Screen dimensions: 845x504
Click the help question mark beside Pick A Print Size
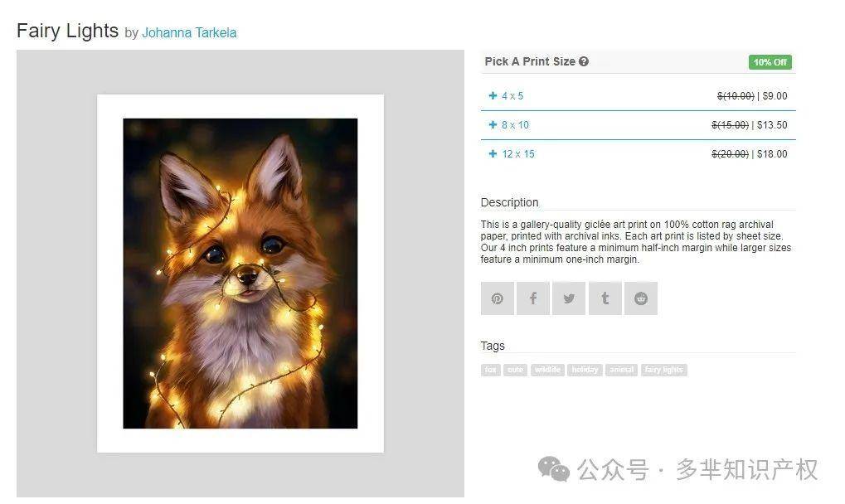(584, 61)
